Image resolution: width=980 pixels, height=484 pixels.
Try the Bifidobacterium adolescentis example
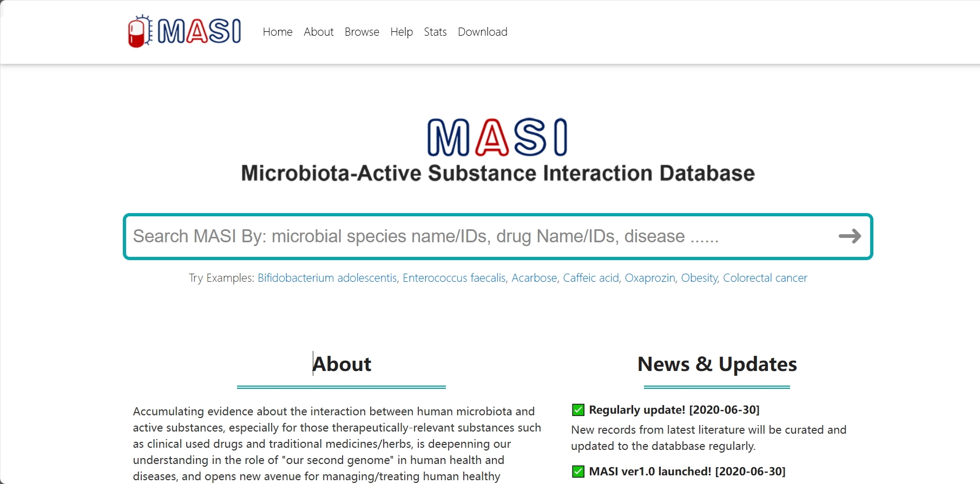click(327, 278)
